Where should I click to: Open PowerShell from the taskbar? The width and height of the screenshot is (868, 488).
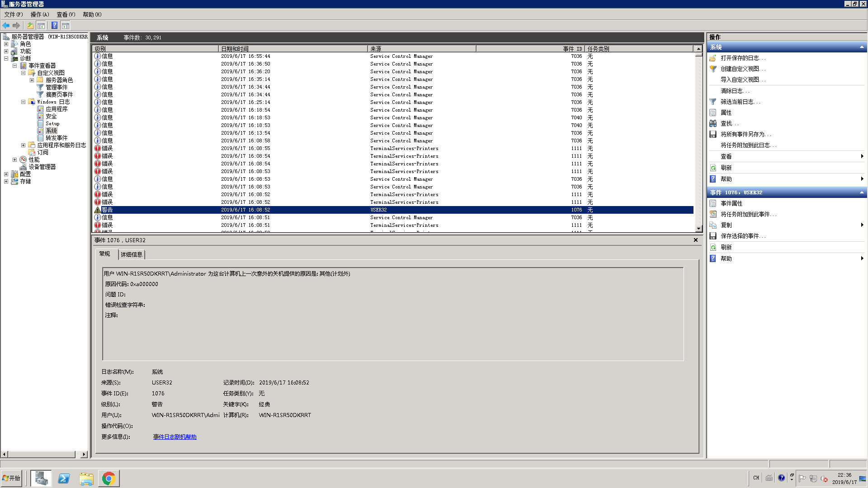tap(64, 478)
